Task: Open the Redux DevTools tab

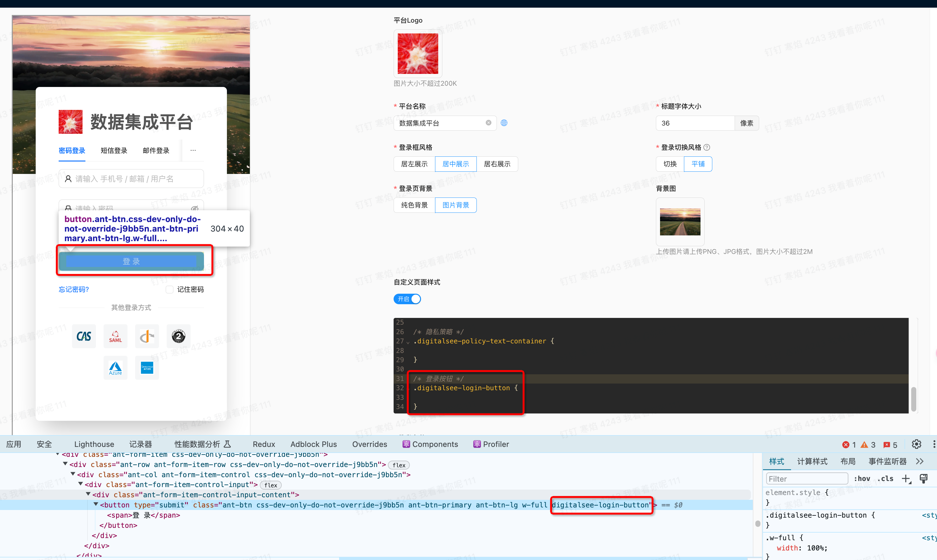Action: [264, 444]
